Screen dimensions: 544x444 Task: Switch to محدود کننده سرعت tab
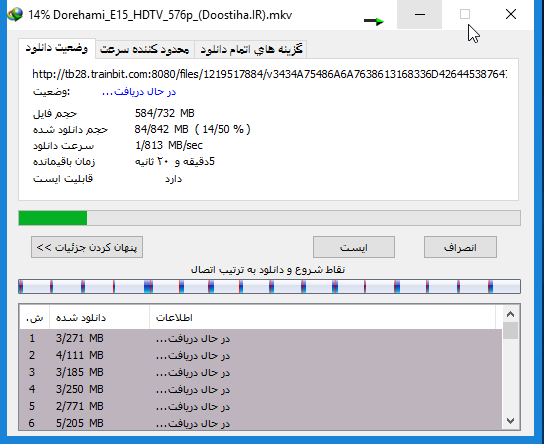(145, 50)
